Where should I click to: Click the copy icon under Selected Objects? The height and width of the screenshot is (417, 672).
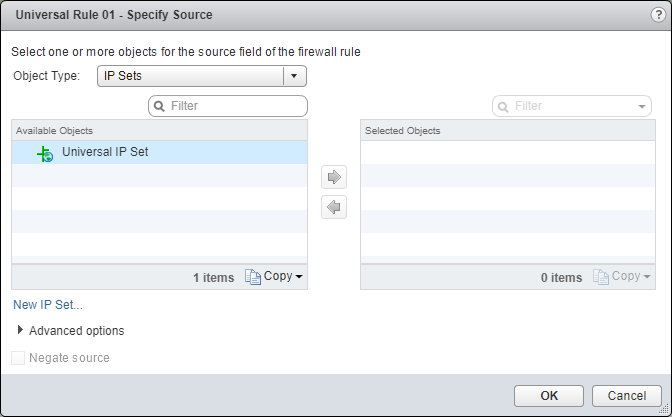[601, 277]
